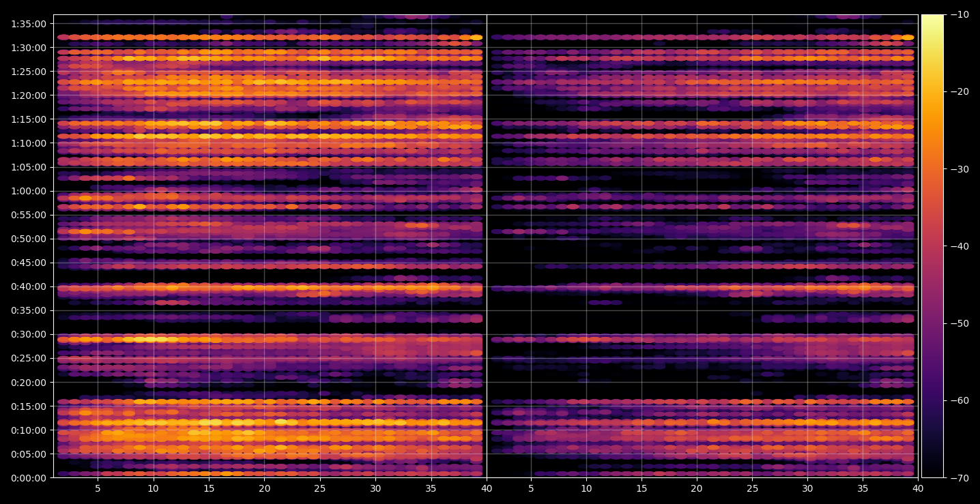Select the 0:05:00 y-axis tick label
Image resolution: width=980 pixels, height=504 pixels.
click(29, 454)
